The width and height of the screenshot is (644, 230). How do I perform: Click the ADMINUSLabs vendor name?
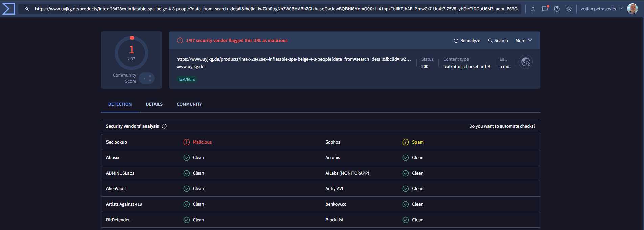(x=120, y=173)
